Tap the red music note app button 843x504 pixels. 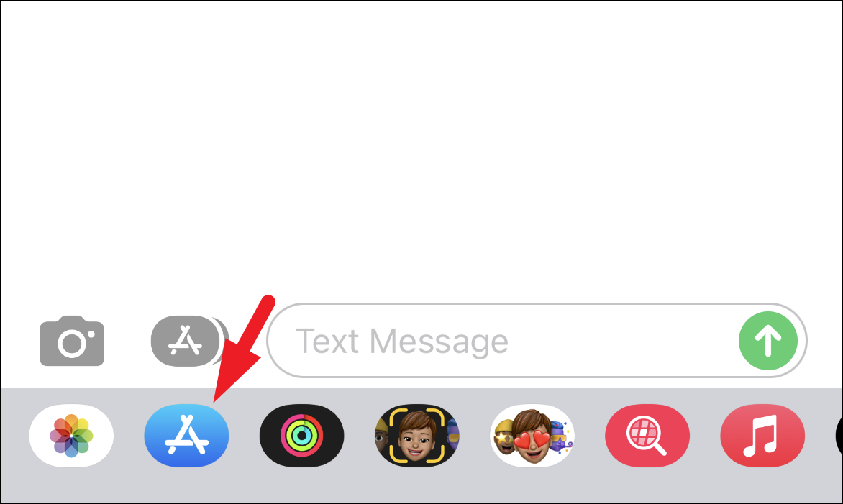click(762, 435)
